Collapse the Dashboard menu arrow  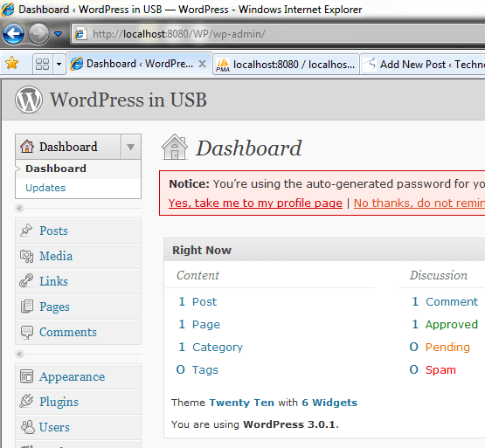coord(131,147)
